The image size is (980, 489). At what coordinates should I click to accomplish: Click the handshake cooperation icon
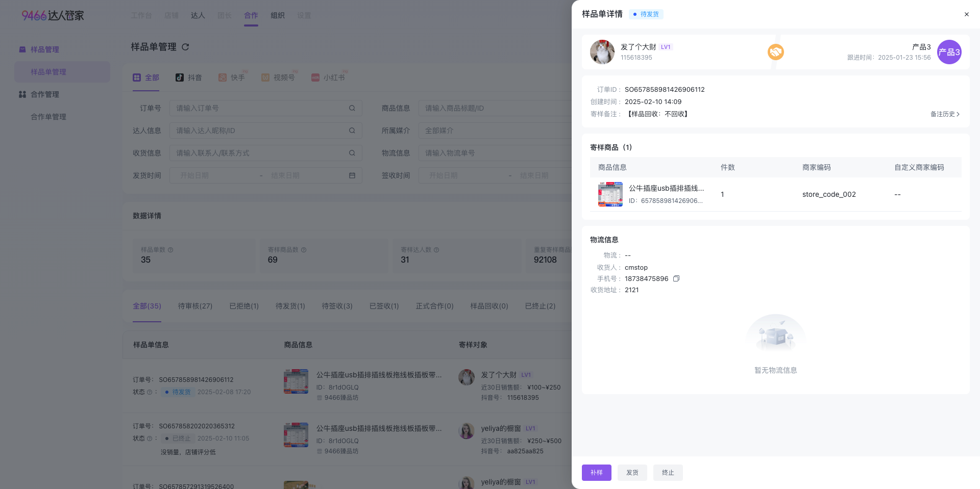[x=775, y=52]
